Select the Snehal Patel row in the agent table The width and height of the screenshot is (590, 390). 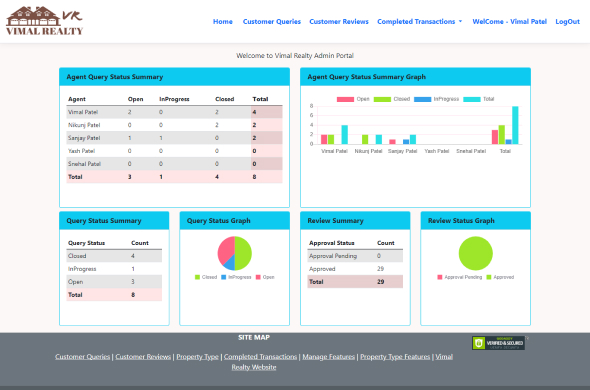click(174, 164)
